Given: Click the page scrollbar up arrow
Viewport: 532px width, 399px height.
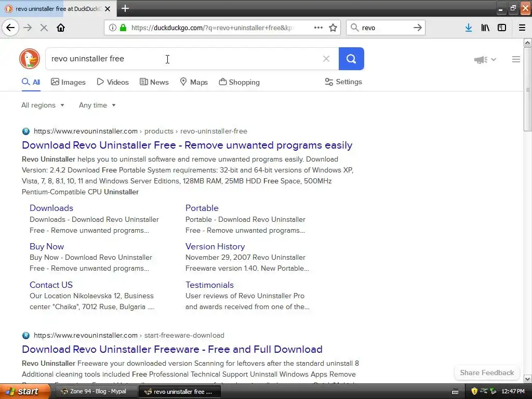Looking at the screenshot, I should [527, 43].
